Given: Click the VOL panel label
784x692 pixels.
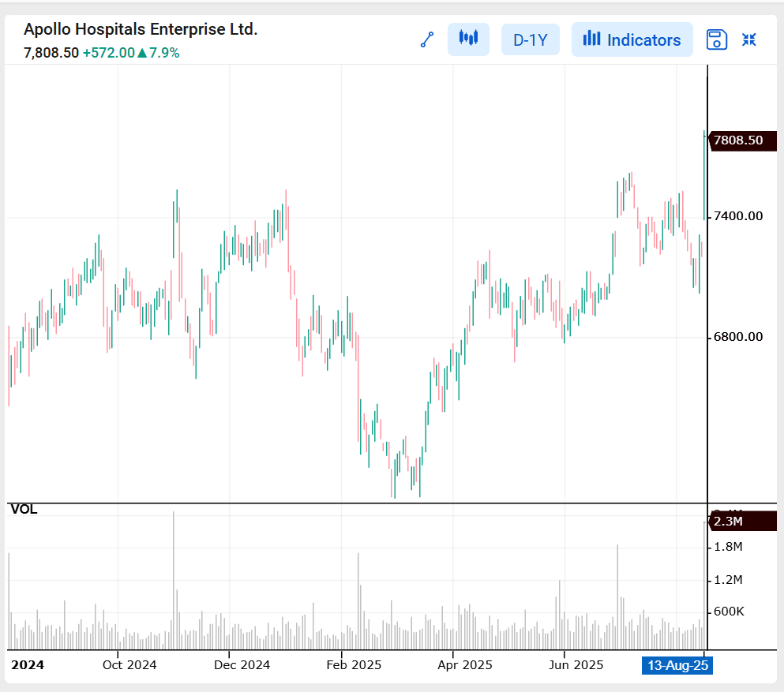Looking at the screenshot, I should (24, 509).
